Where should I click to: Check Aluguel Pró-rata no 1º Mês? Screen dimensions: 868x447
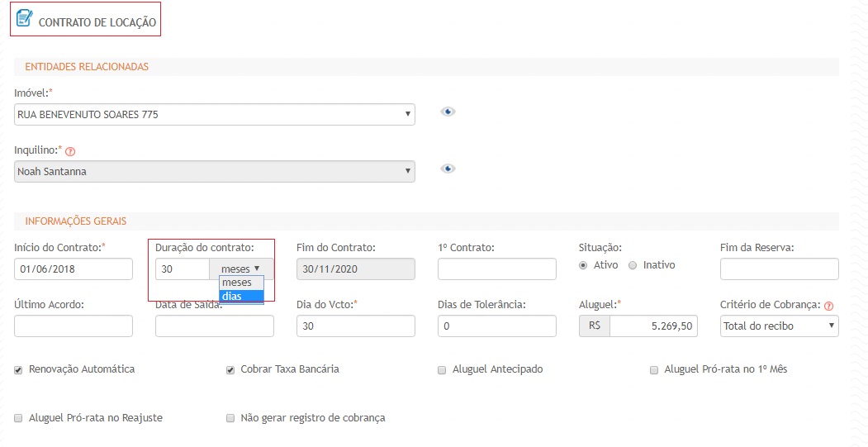point(654,370)
